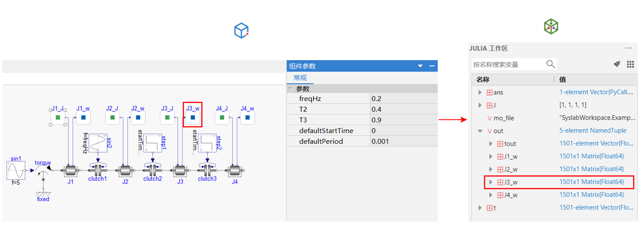Select the J4 inertia component
The image size is (644, 238).
235,171
